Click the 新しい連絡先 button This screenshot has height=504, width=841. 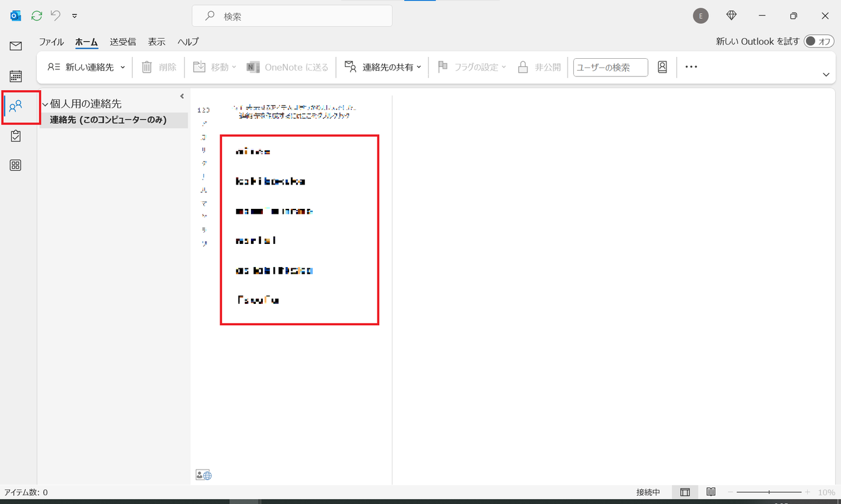pyautogui.click(x=81, y=67)
